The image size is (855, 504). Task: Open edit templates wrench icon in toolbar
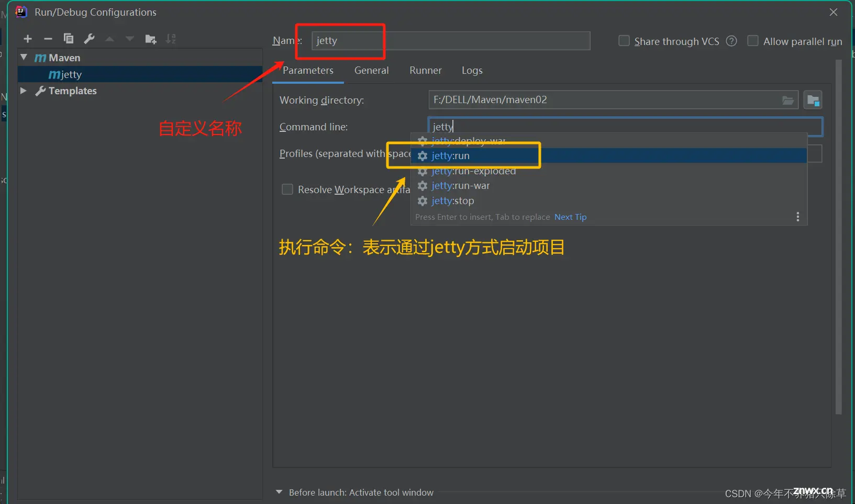click(x=89, y=38)
